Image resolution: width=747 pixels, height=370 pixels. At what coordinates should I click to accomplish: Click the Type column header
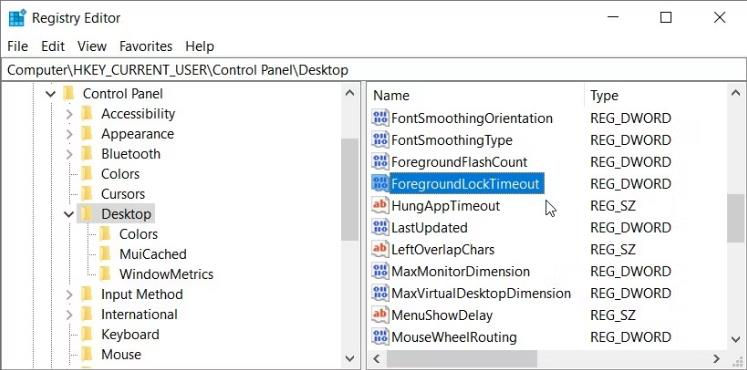(656, 95)
